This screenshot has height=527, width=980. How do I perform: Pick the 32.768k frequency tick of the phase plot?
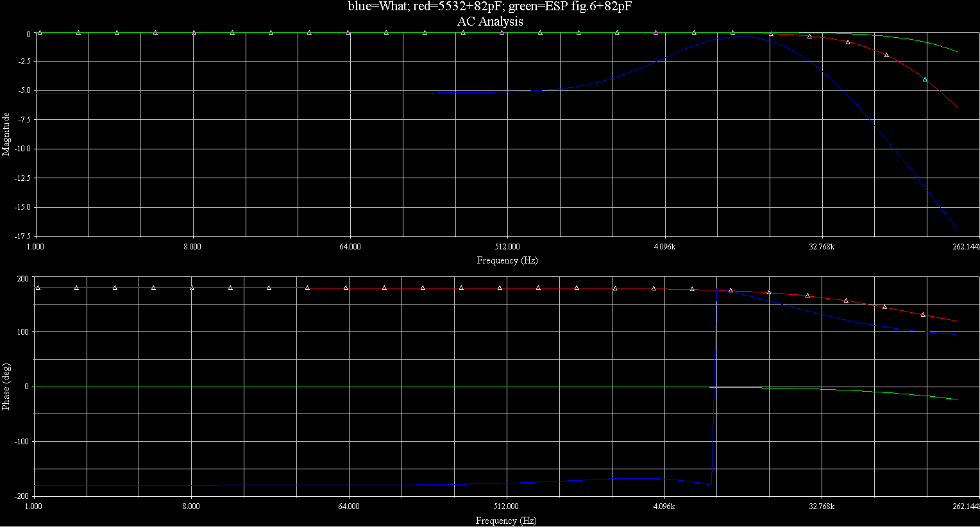pos(822,506)
